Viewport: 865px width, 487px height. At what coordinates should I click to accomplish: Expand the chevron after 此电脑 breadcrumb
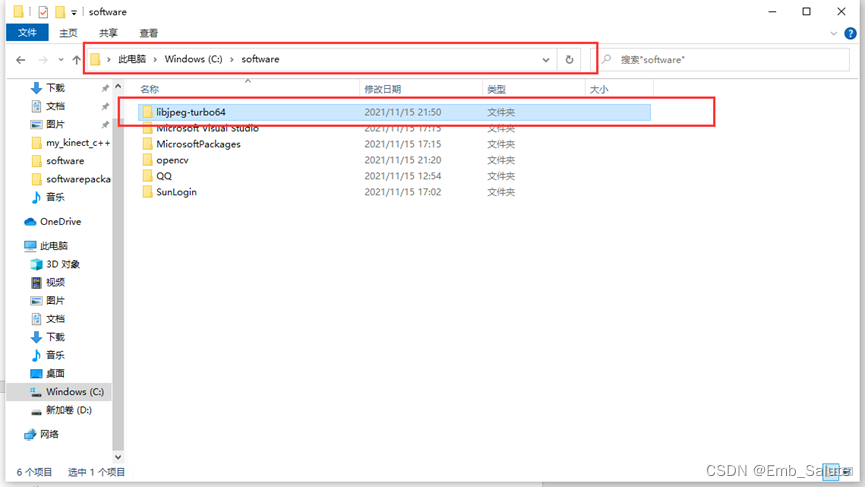tap(156, 59)
